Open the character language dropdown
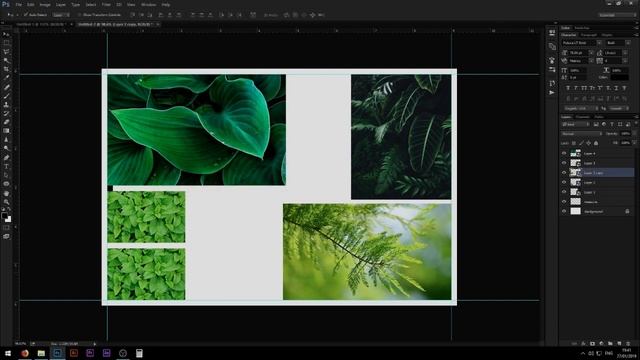This screenshot has height=360, width=640. pos(580,108)
